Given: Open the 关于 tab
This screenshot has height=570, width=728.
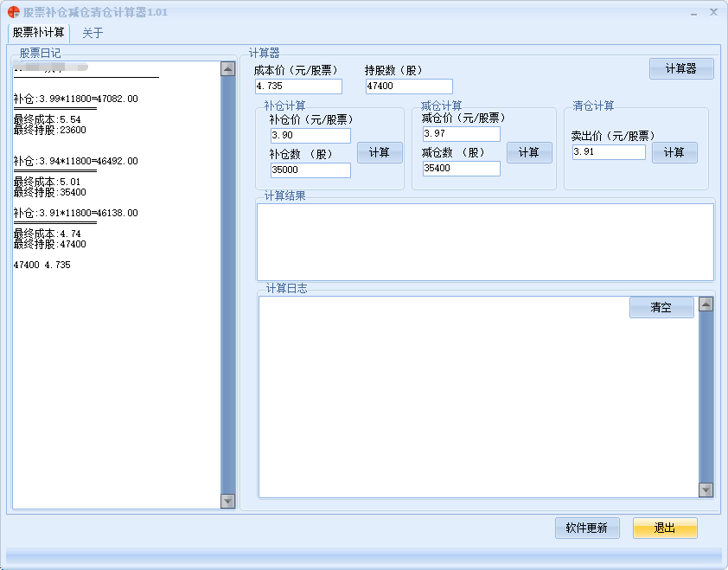Looking at the screenshot, I should pos(91,33).
